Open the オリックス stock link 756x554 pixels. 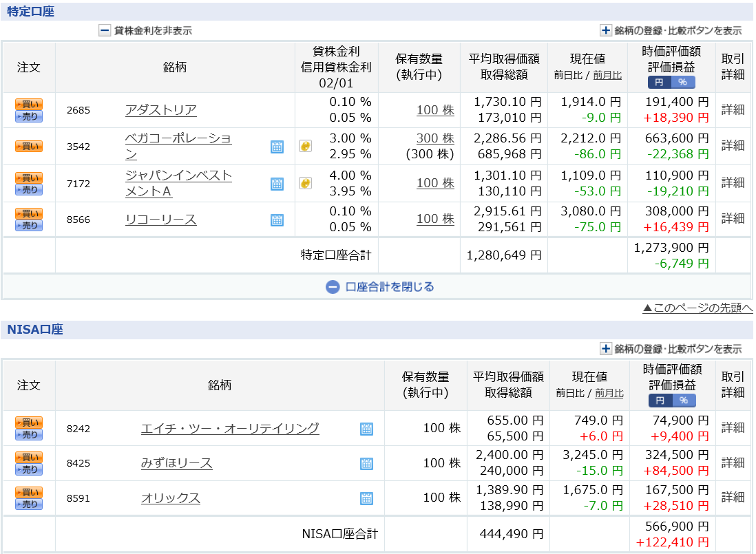coord(171,498)
